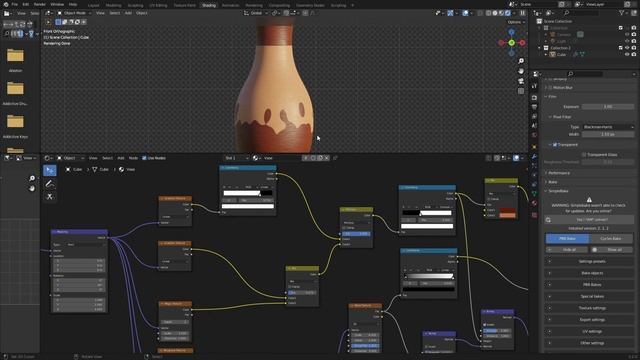The height and width of the screenshot is (360, 640).
Task: Open the viewport Options dropdown
Action: 516,22
